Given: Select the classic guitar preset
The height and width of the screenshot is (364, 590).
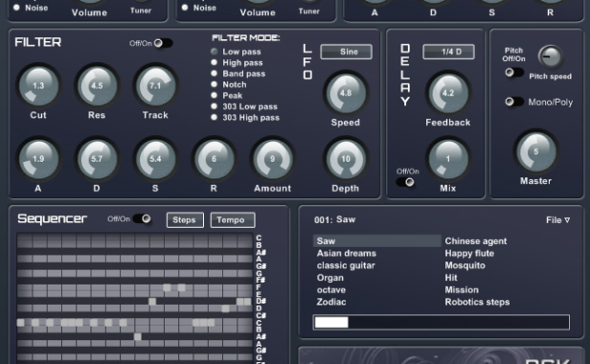Looking at the screenshot, I should [346, 265].
